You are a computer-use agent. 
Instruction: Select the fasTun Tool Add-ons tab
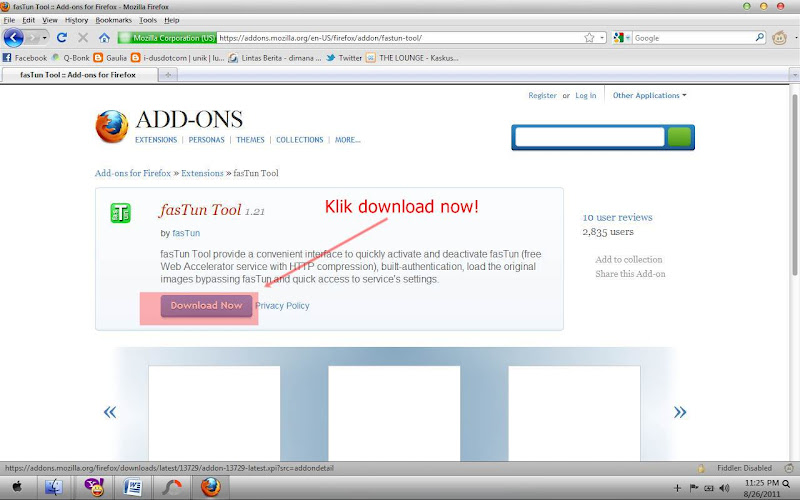78,74
